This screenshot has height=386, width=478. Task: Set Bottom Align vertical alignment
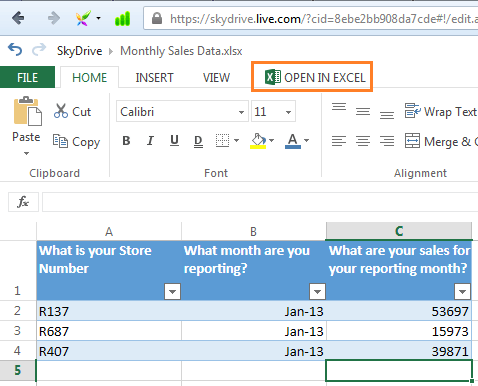[x=387, y=115]
